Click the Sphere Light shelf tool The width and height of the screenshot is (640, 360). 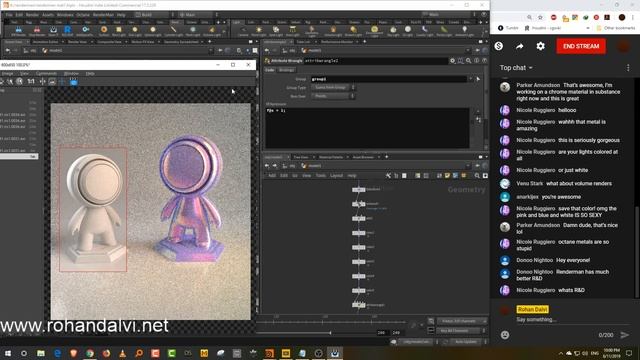[x=153, y=31]
